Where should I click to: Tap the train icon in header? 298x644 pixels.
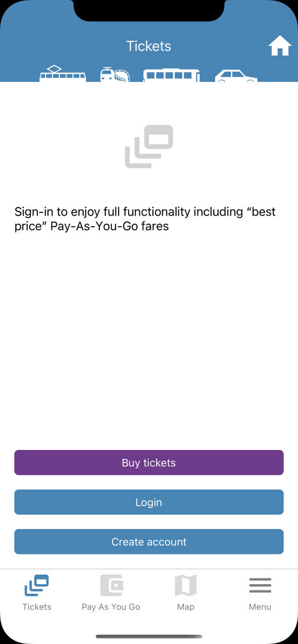tap(115, 74)
